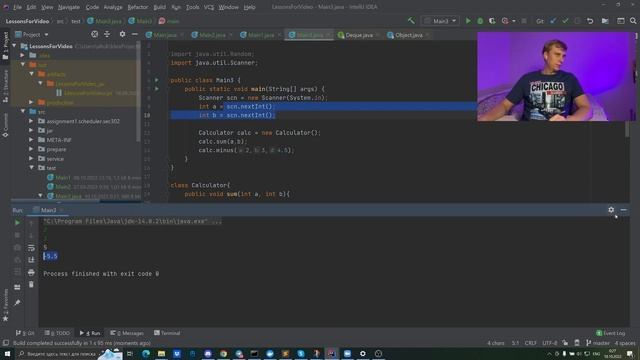Image resolution: width=640 pixels, height=360 pixels.
Task: Open the Navigate menu
Action: point(69,7)
